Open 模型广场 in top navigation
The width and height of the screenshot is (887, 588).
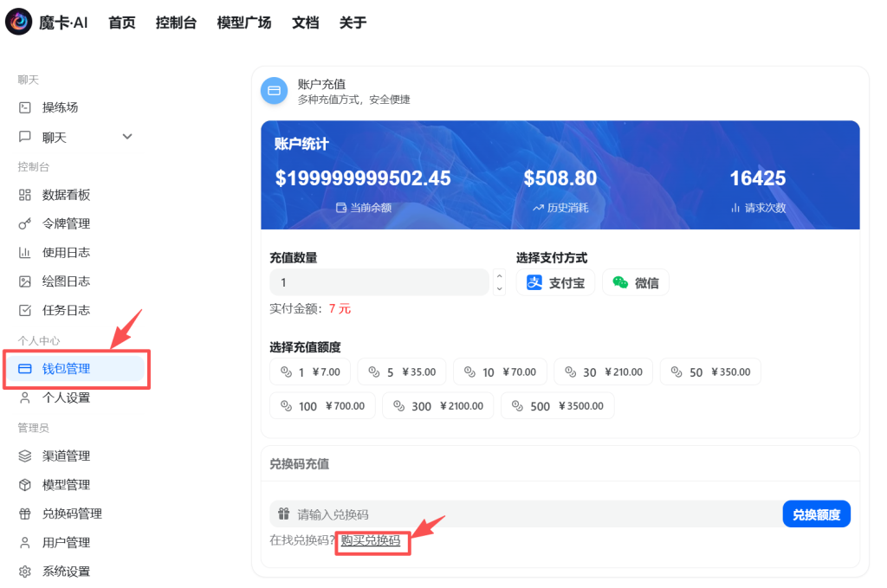click(243, 23)
